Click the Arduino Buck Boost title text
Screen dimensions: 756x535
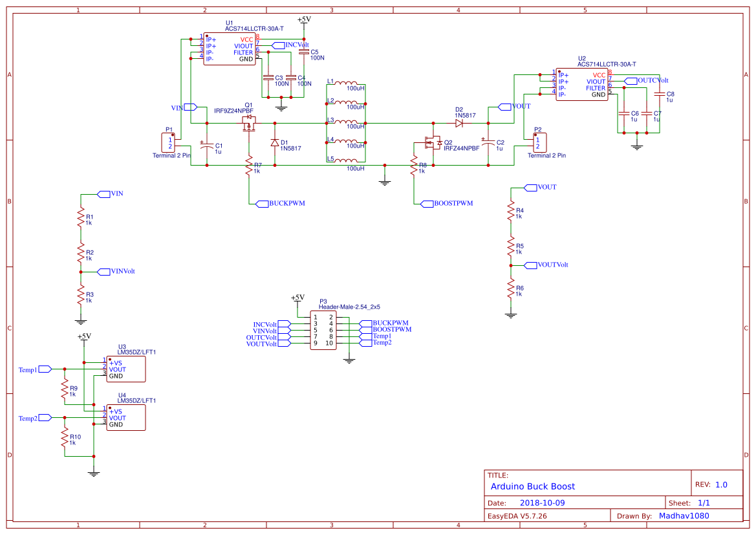[x=532, y=486]
